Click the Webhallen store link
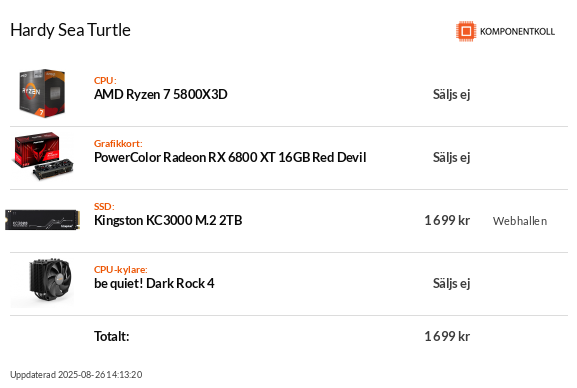 (x=520, y=221)
